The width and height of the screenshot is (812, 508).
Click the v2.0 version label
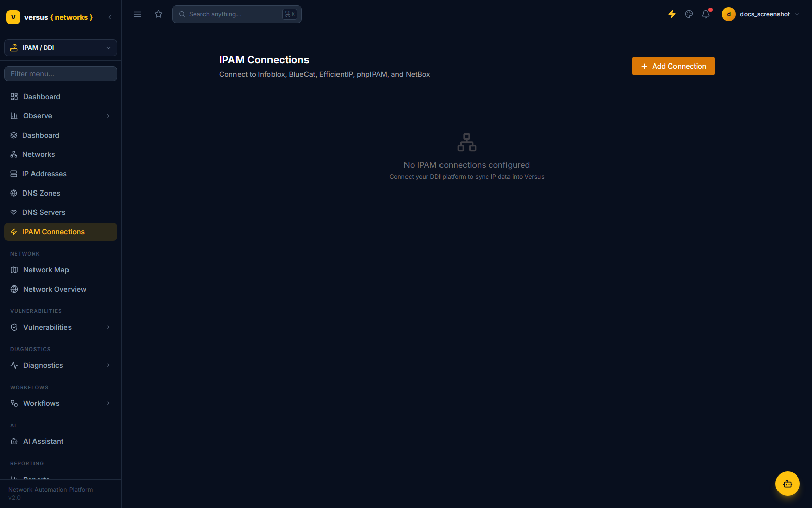tap(14, 498)
